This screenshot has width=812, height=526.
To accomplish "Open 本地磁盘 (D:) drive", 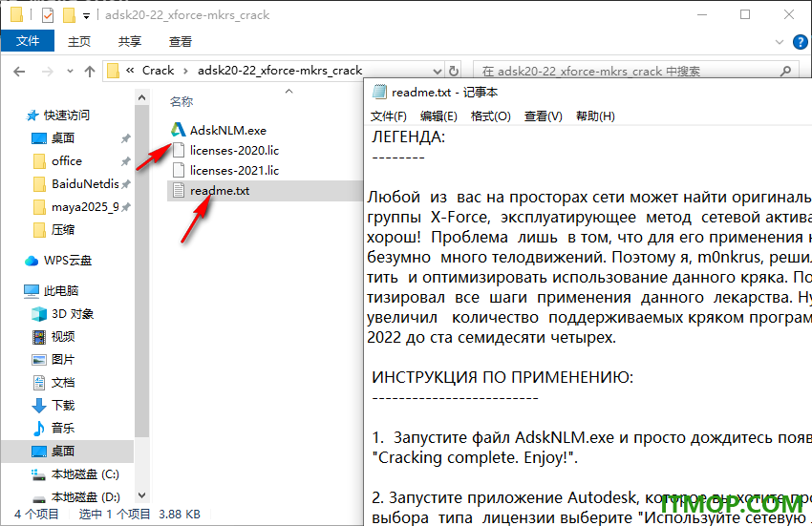I will (85, 497).
